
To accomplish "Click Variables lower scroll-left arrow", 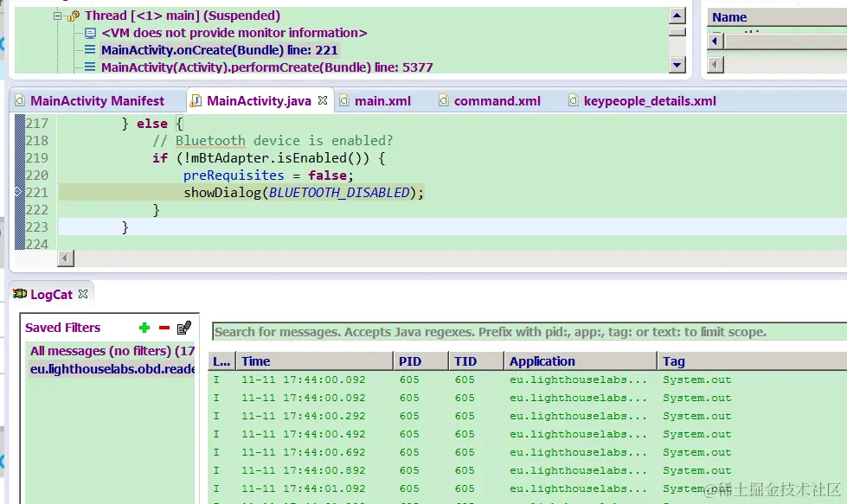I will coord(715,65).
